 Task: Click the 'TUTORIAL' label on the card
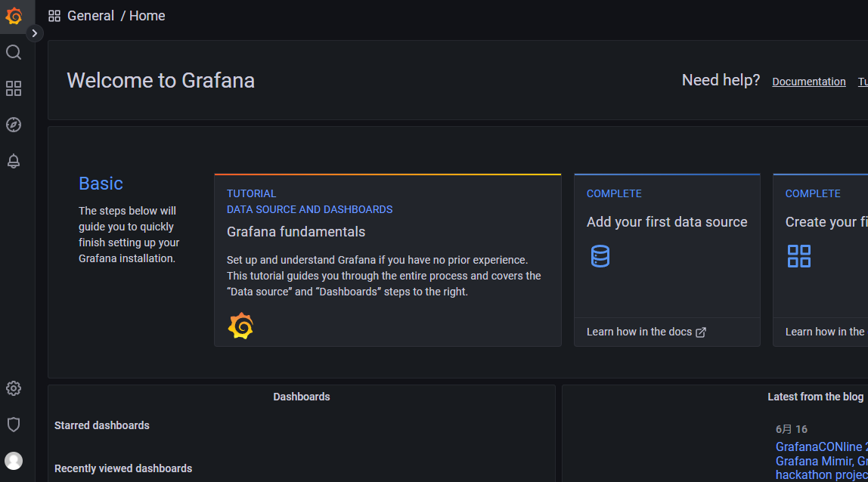click(x=251, y=193)
